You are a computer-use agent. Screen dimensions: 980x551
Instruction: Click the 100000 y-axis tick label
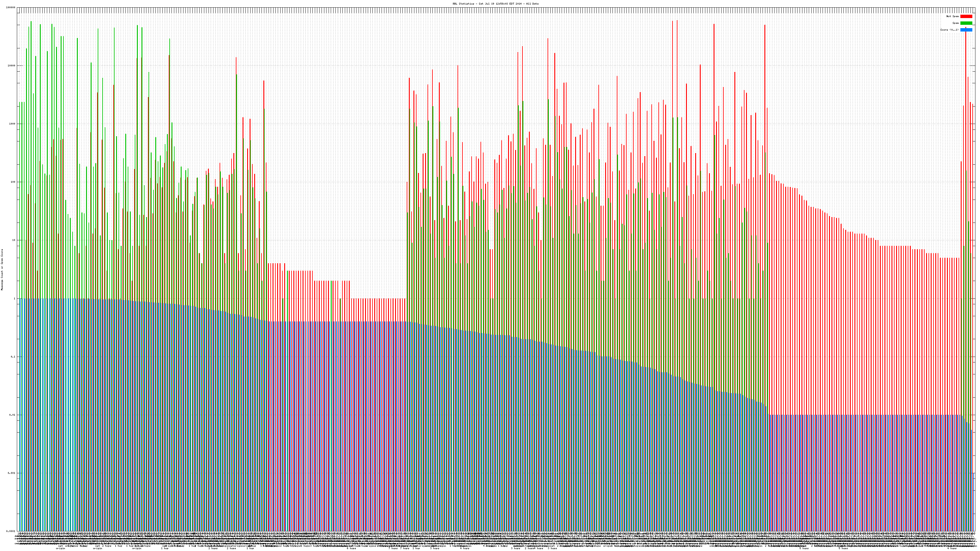(x=11, y=8)
